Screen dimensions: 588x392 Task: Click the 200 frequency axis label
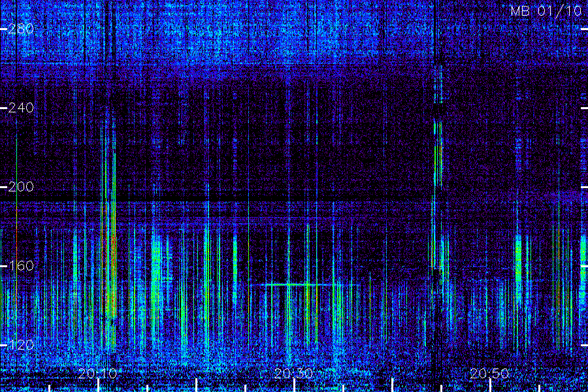pos(21,187)
